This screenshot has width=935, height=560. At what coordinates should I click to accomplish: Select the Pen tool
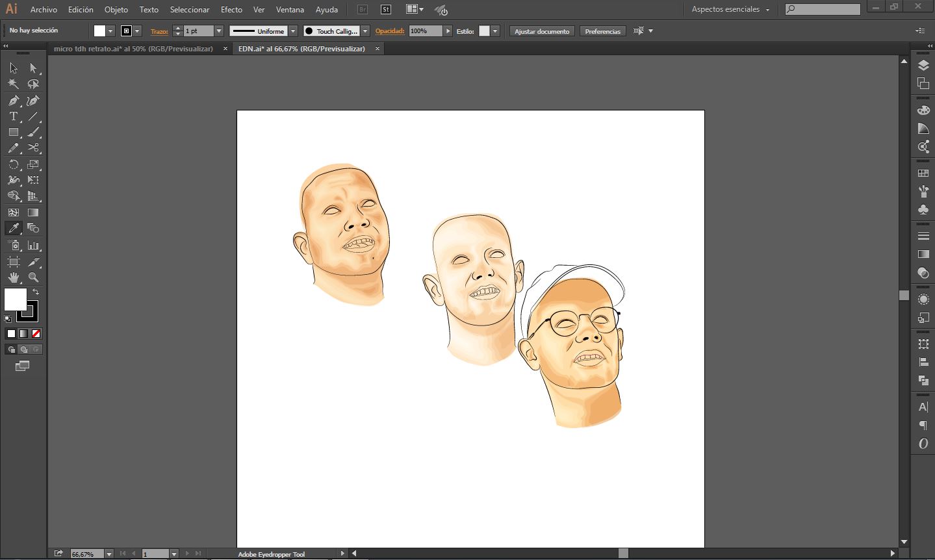pyautogui.click(x=14, y=101)
